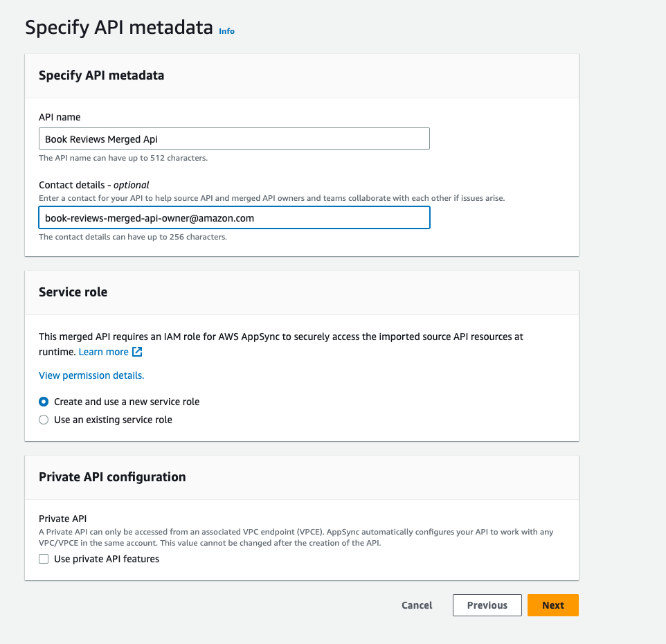Image resolution: width=666 pixels, height=644 pixels.
Task: Click View permission details
Action: (91, 375)
